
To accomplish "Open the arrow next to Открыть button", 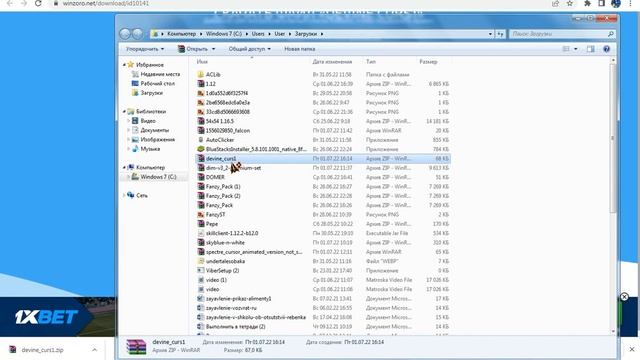I will pyautogui.click(x=213, y=49).
